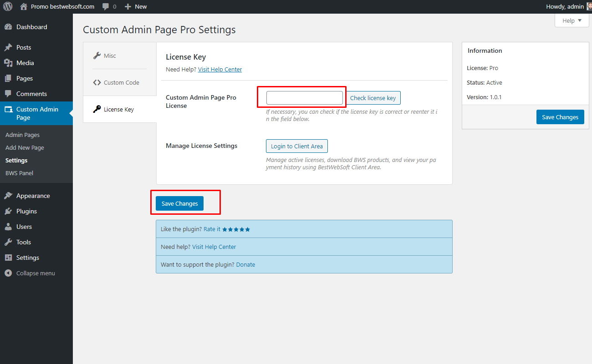Click the 'Version: 1.0.1' text
This screenshot has height=364, width=592.
click(484, 97)
